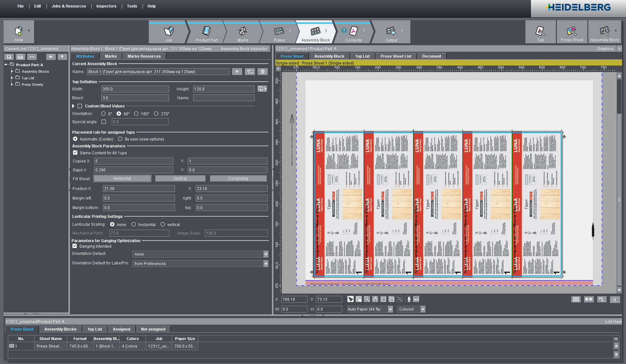626x364 pixels.
Task: Open the Auto Paper zoom dropdown
Action: (x=390, y=309)
